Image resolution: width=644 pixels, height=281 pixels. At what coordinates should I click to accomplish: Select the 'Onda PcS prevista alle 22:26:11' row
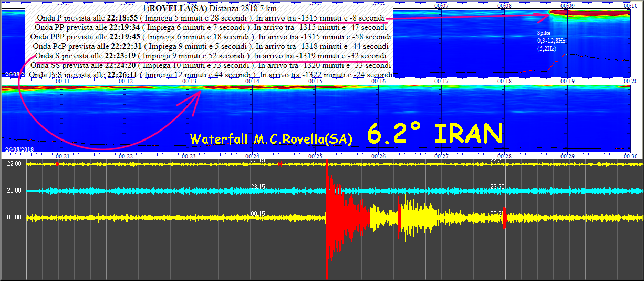211,75
